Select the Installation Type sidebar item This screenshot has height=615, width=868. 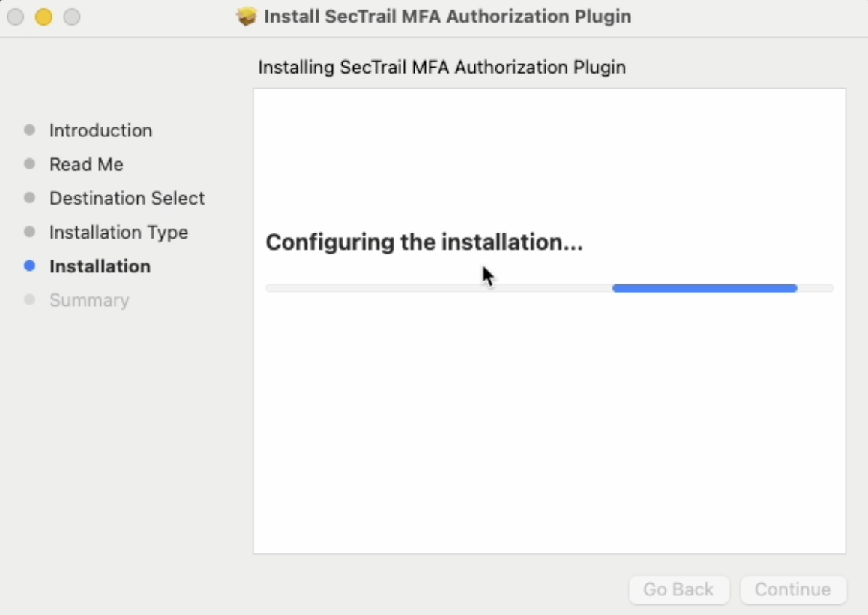pyautogui.click(x=118, y=232)
